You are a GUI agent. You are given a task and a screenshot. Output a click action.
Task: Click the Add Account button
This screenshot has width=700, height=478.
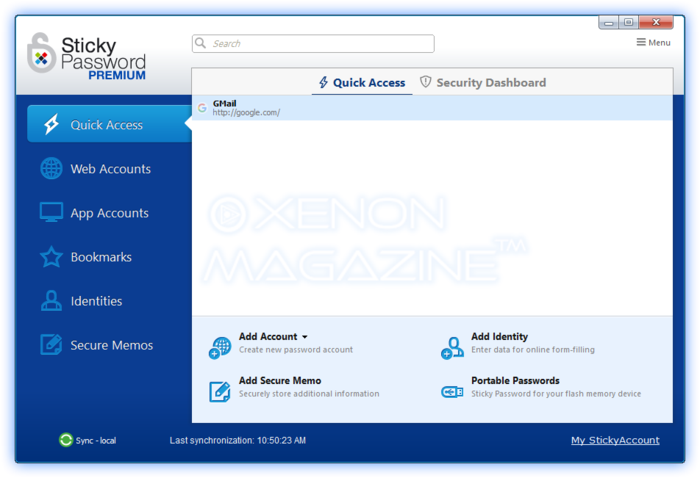click(281, 343)
